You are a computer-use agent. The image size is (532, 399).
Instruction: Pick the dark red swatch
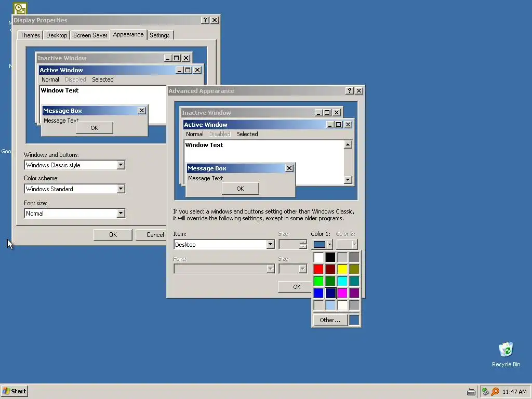pyautogui.click(x=330, y=269)
